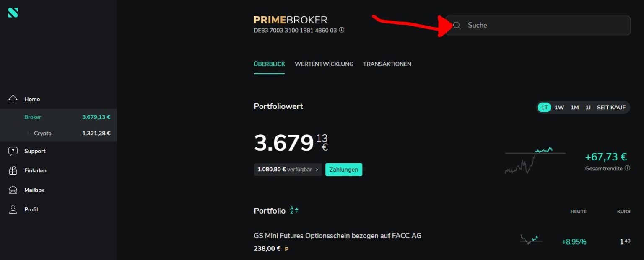Click the info icon beside Gesamtrendite
The height and width of the screenshot is (260, 644).
tap(627, 168)
